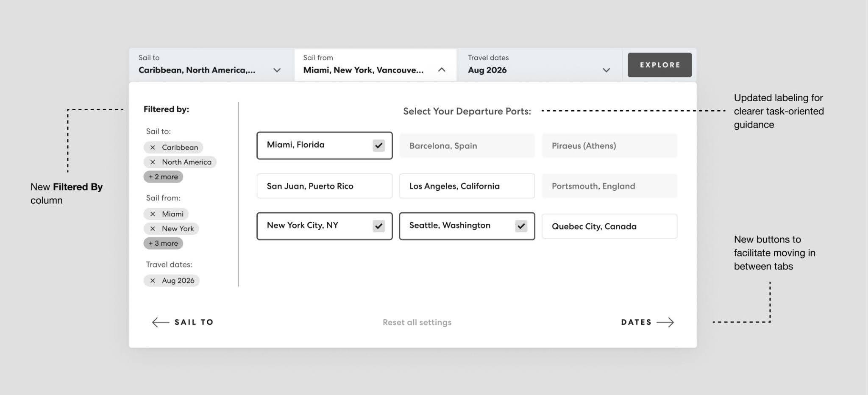868x395 pixels.
Task: Click Reset all settings link
Action: 417,323
